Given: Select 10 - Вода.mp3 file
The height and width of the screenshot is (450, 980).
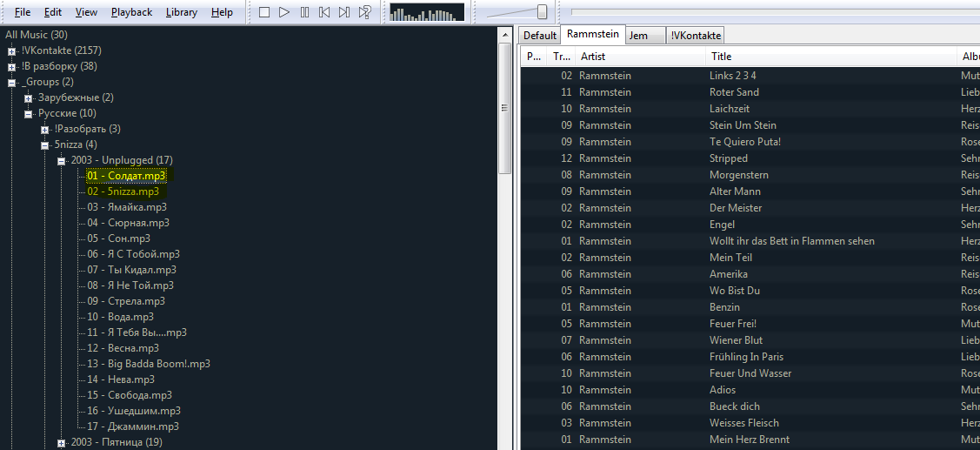Looking at the screenshot, I should click(121, 317).
